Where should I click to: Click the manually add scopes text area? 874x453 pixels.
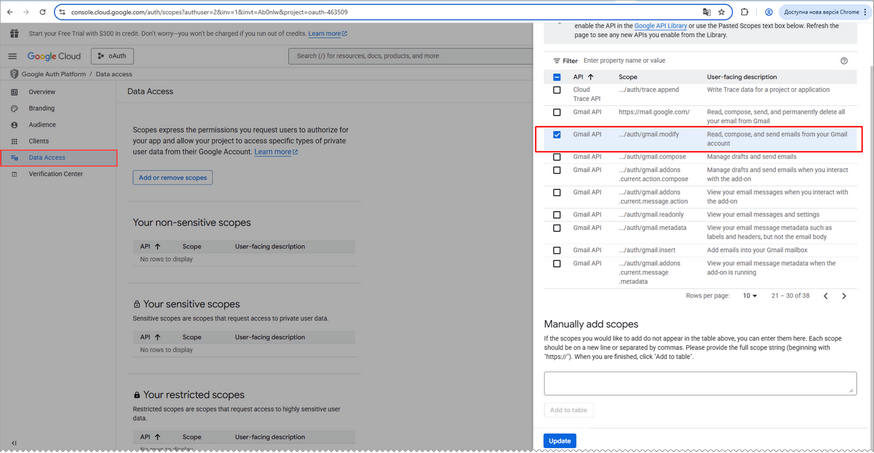tap(700, 383)
